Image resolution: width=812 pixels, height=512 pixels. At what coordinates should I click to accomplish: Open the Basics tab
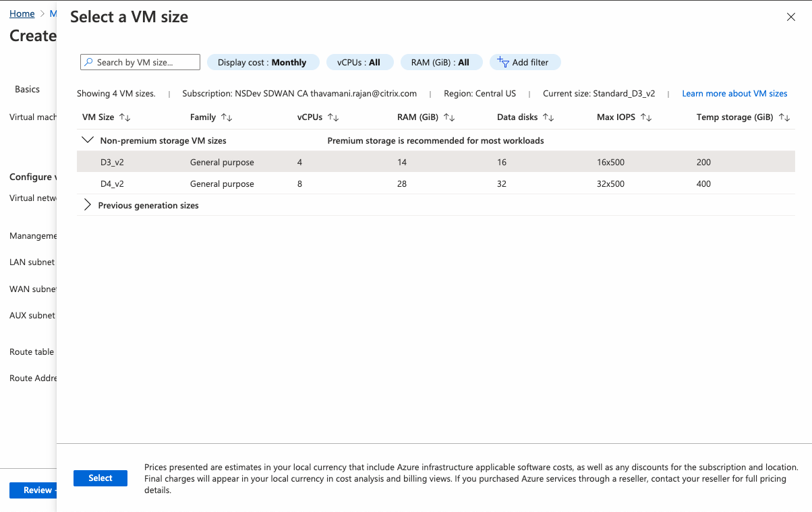[28, 89]
